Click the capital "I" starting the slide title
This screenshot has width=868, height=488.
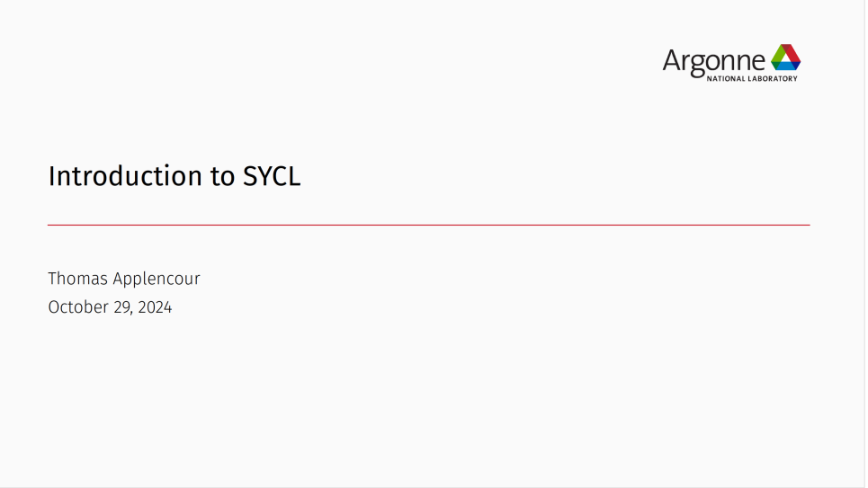[x=51, y=176]
